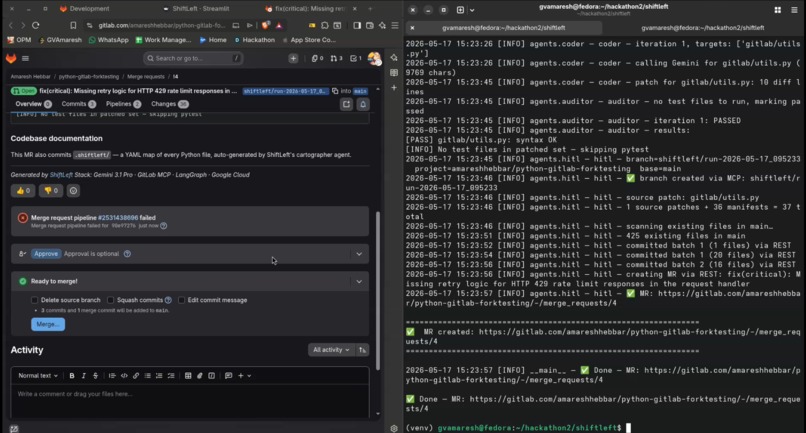
Task: Apply bold formatting in comment editor
Action: pos(72,376)
